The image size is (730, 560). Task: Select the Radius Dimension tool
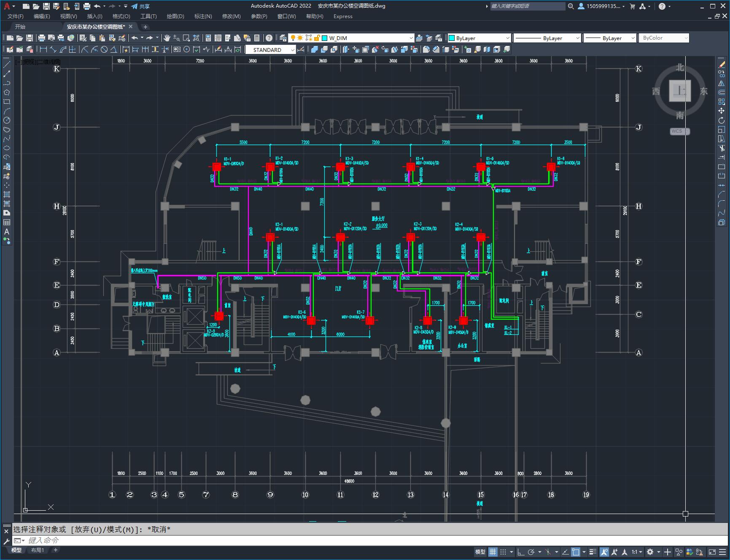coord(85,50)
